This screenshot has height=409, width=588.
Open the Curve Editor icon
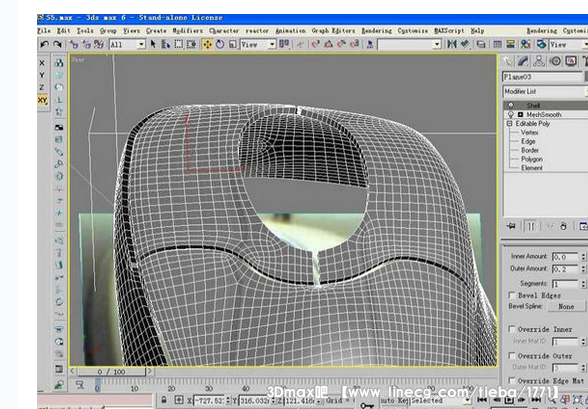pos(497,44)
